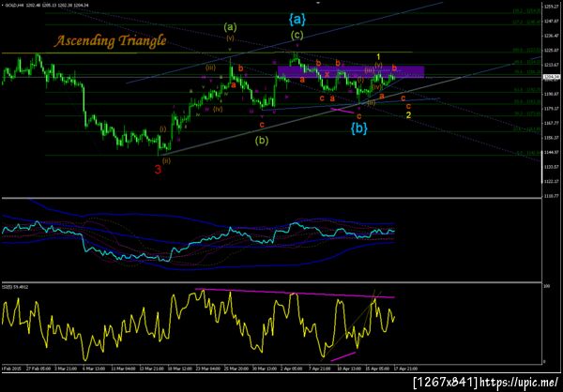Select the magenta descending trendline over RSI peaks
Screen dimensions: 563x392
(295, 293)
